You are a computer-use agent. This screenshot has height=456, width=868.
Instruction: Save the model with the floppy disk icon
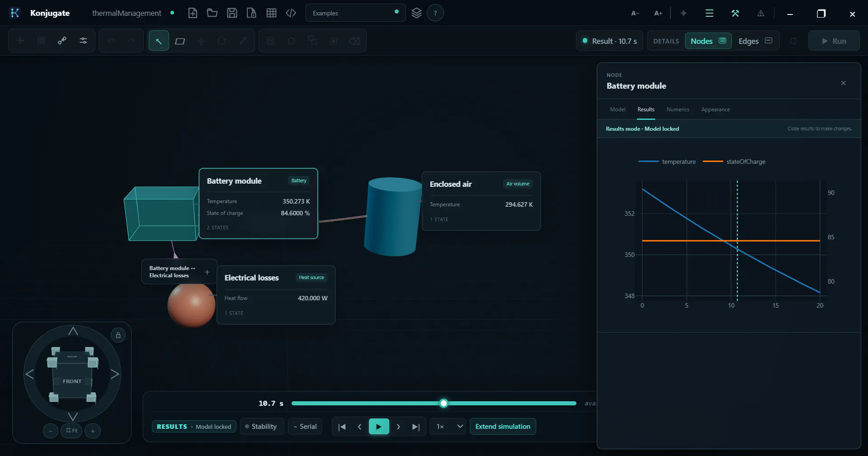point(232,13)
